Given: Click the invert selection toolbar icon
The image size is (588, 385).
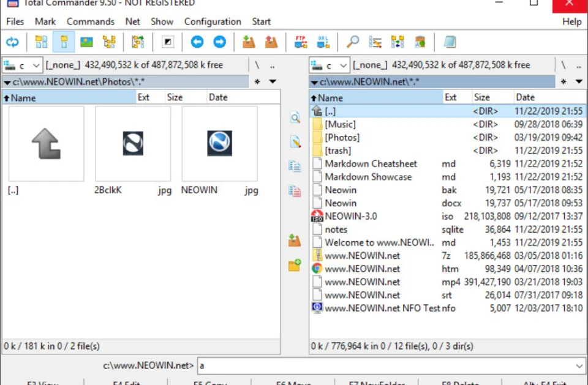Looking at the screenshot, I should 168,42.
